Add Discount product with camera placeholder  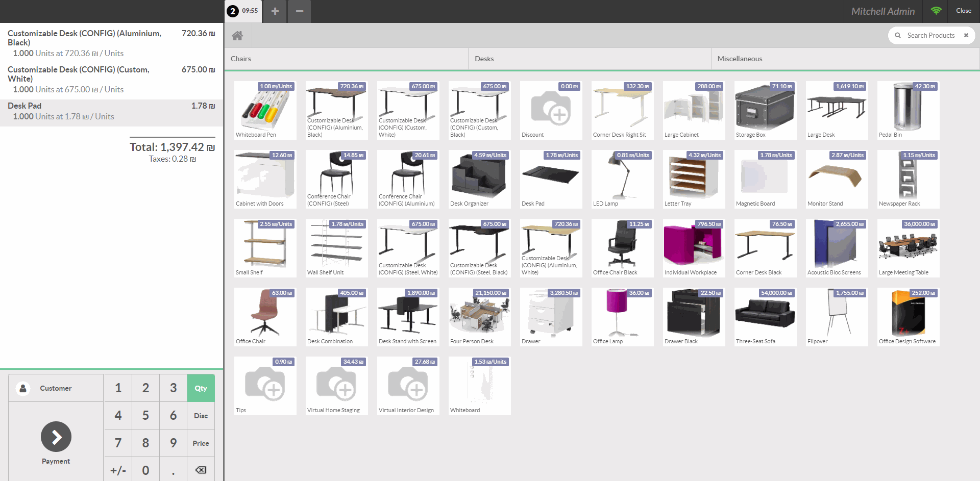click(551, 110)
